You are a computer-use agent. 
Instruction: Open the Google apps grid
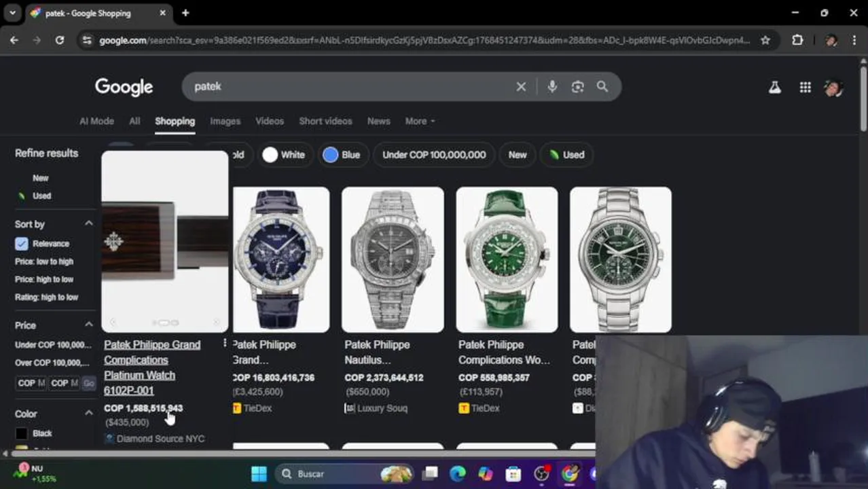click(x=805, y=88)
